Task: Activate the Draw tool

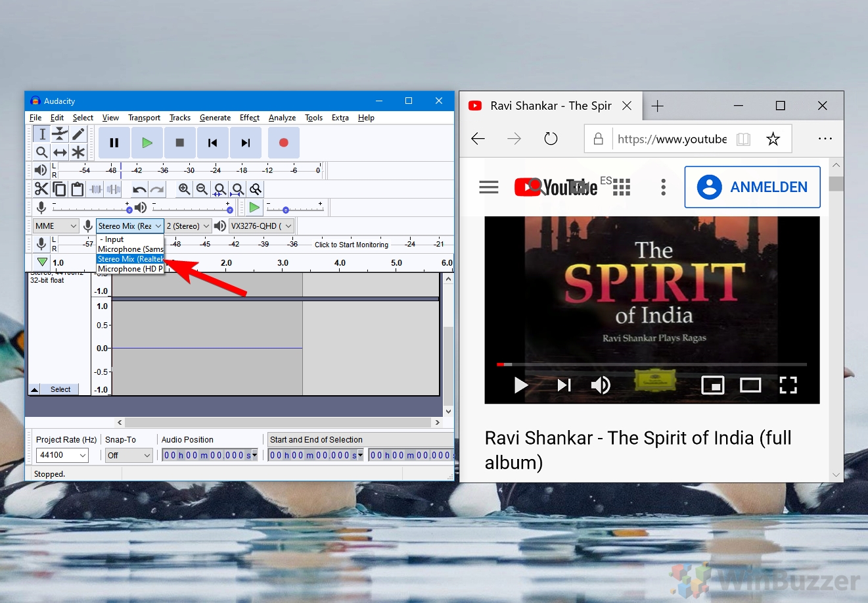Action: pos(78,133)
